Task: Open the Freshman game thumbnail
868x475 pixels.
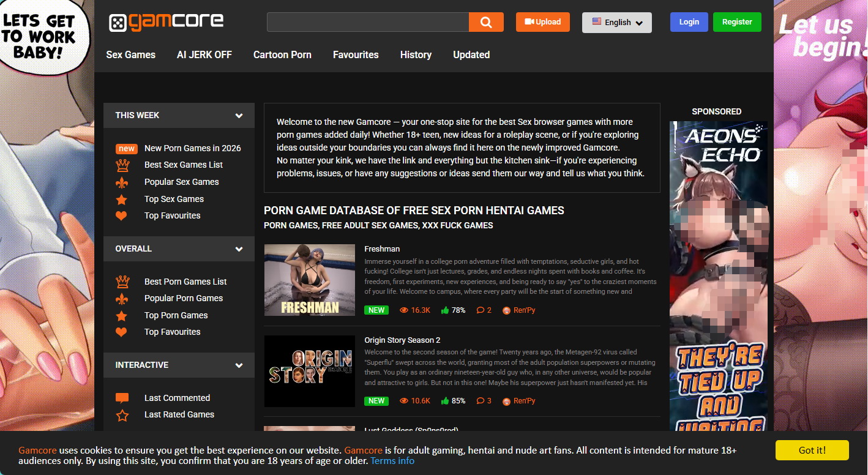Action: pos(310,280)
